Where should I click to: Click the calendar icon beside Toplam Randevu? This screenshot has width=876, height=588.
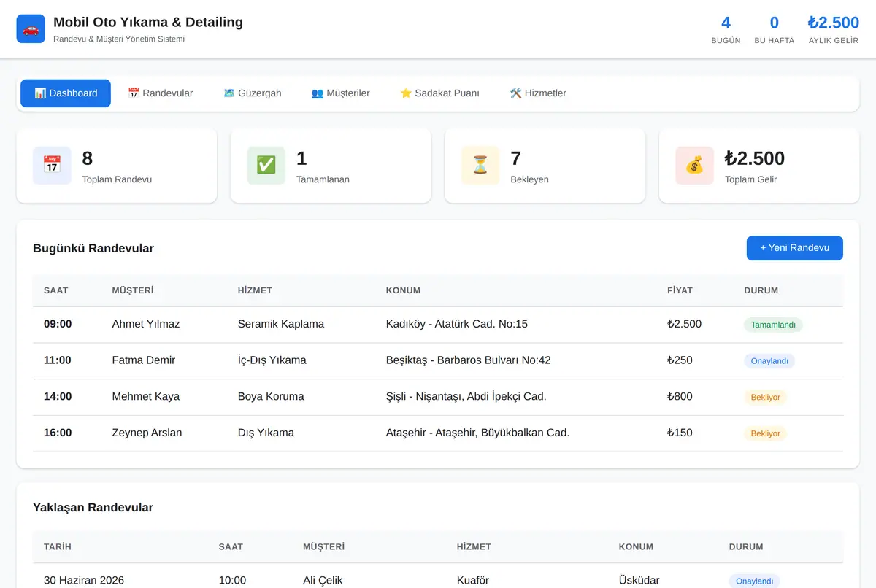click(x=52, y=166)
